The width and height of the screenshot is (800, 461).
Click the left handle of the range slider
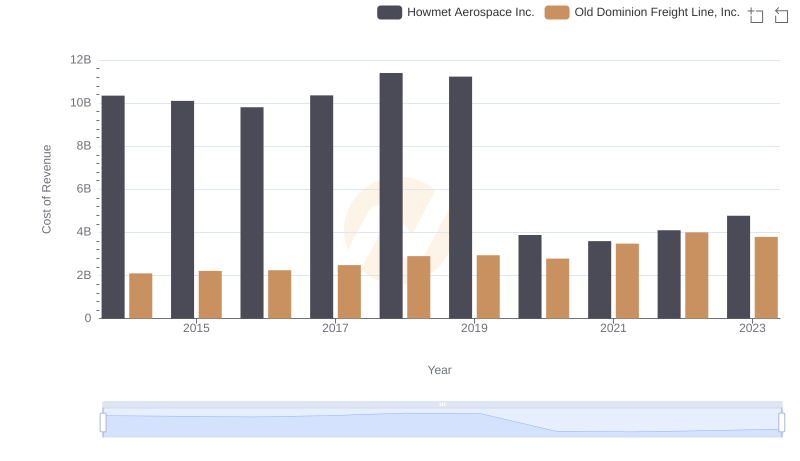pos(103,423)
